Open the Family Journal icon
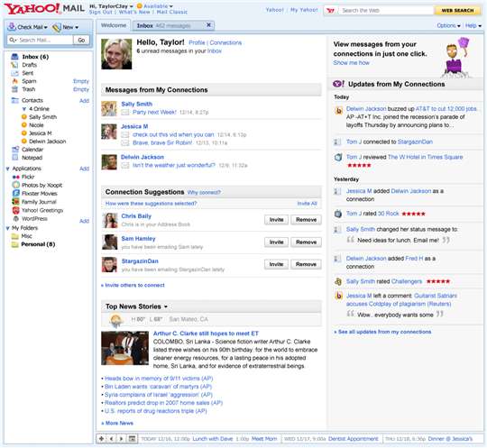 coord(16,202)
